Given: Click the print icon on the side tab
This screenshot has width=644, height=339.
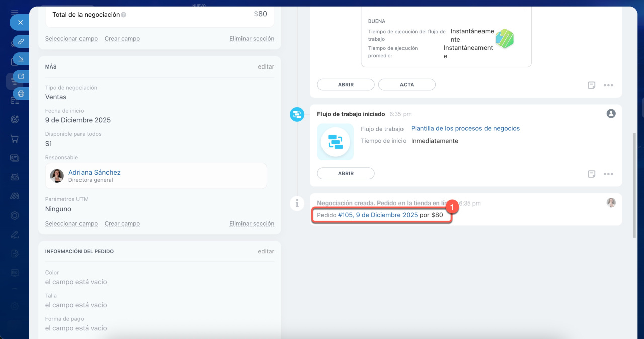Looking at the screenshot, I should point(21,93).
